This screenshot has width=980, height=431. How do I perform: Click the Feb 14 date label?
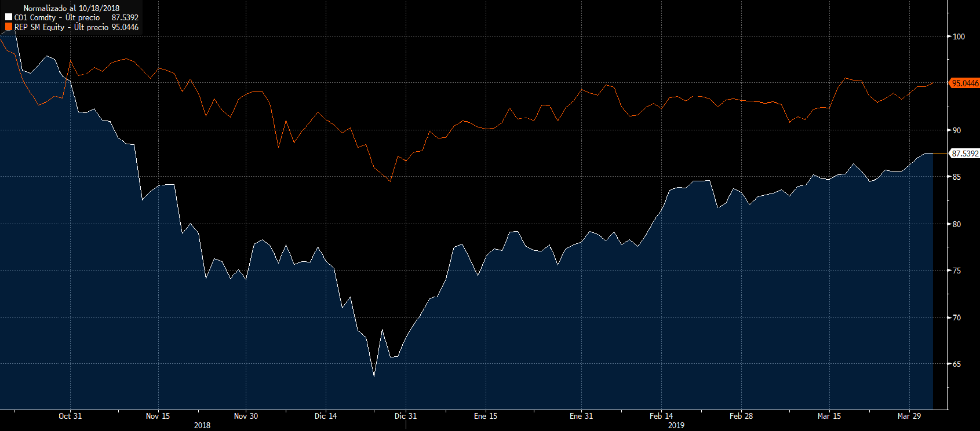tap(661, 416)
